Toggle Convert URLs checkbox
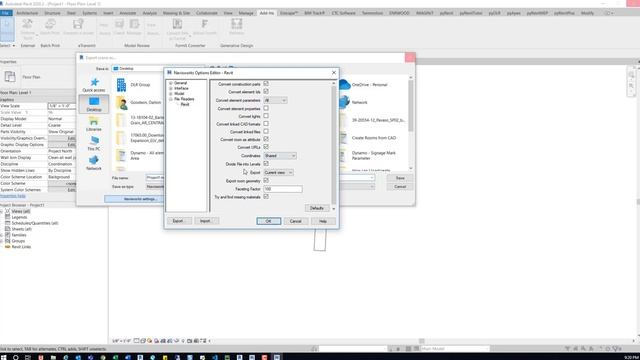Screen dimensions: 640x360 pos(266,147)
